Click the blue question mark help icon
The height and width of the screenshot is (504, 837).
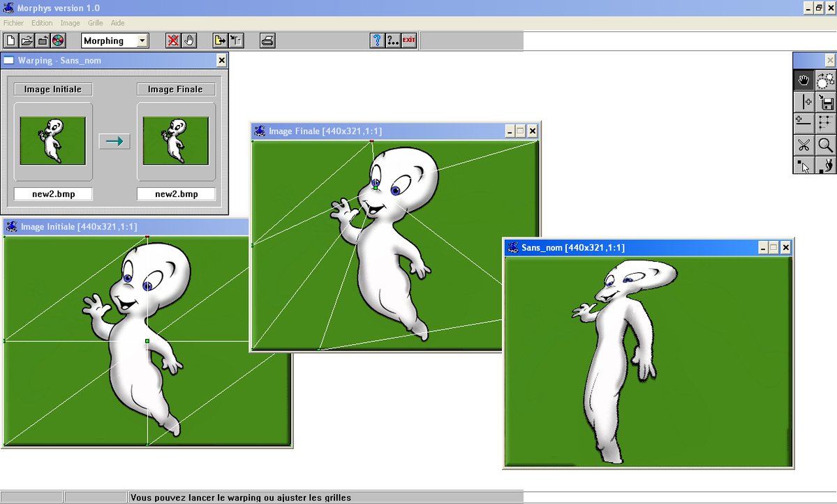point(378,40)
